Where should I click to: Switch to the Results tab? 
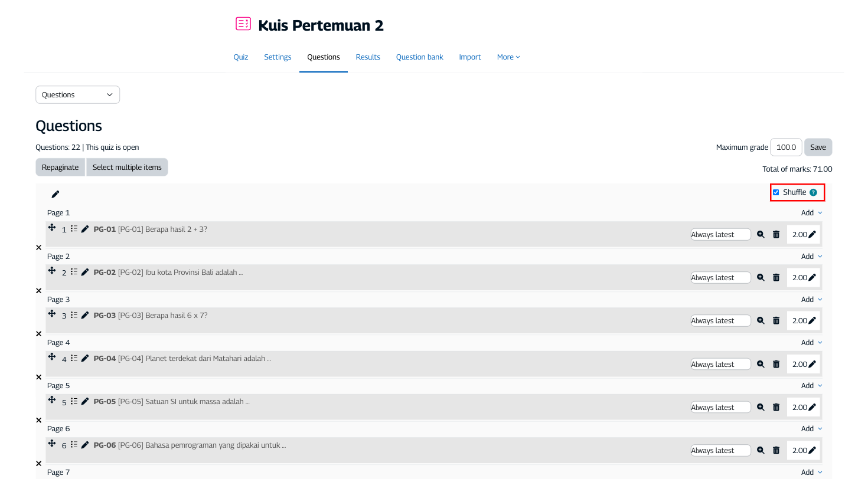[x=368, y=57]
